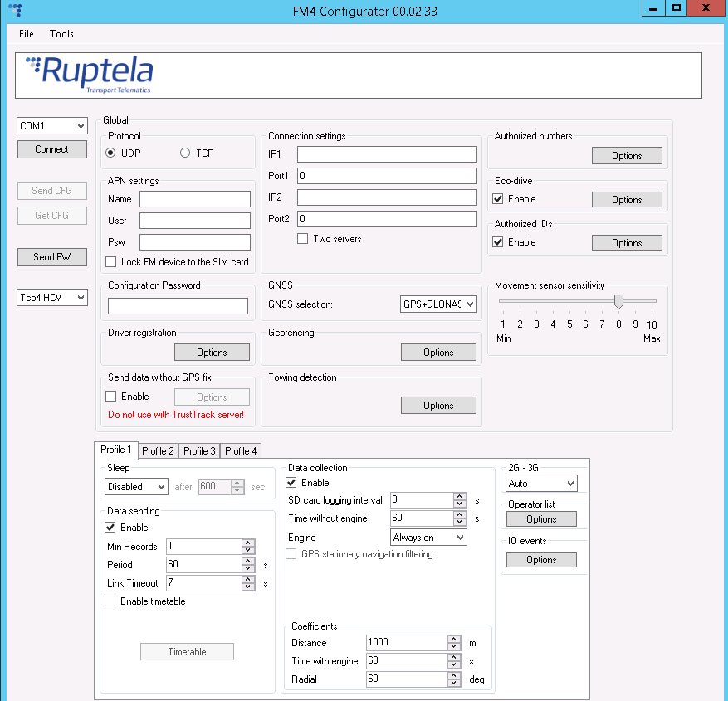Switch to the Profile 3 tab
The image size is (728, 701).
[x=199, y=451]
